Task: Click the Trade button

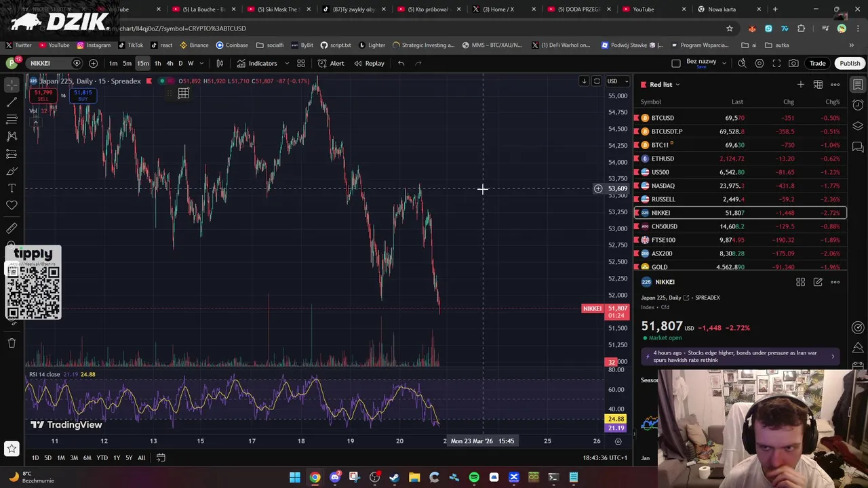Action: [817, 63]
